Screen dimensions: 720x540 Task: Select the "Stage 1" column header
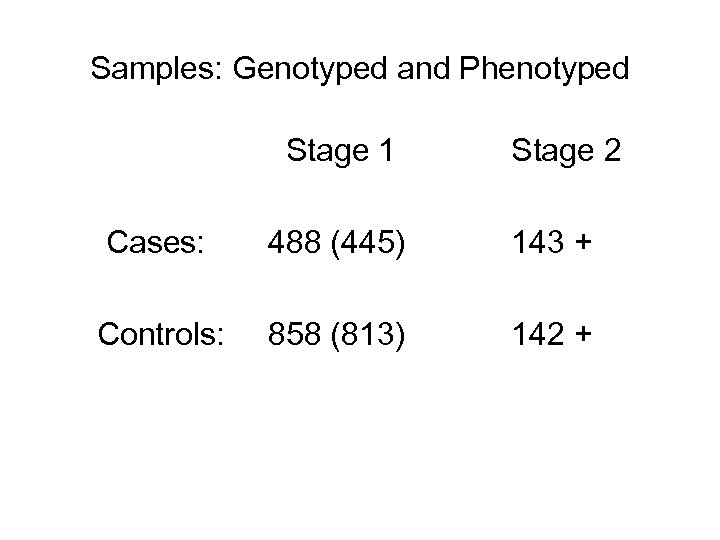point(340,151)
